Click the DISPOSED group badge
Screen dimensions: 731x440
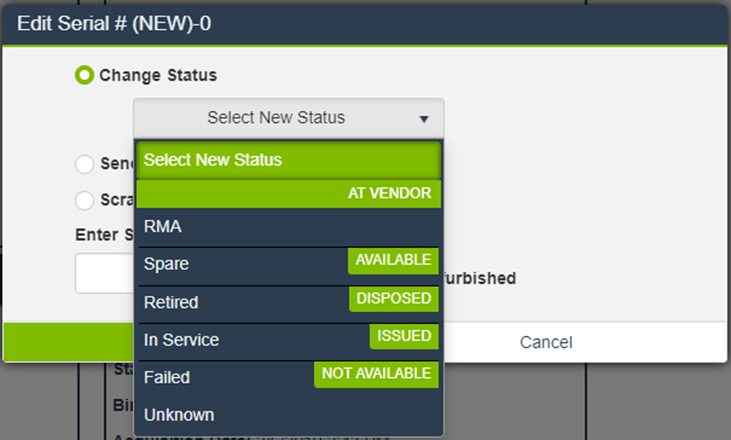coord(394,298)
